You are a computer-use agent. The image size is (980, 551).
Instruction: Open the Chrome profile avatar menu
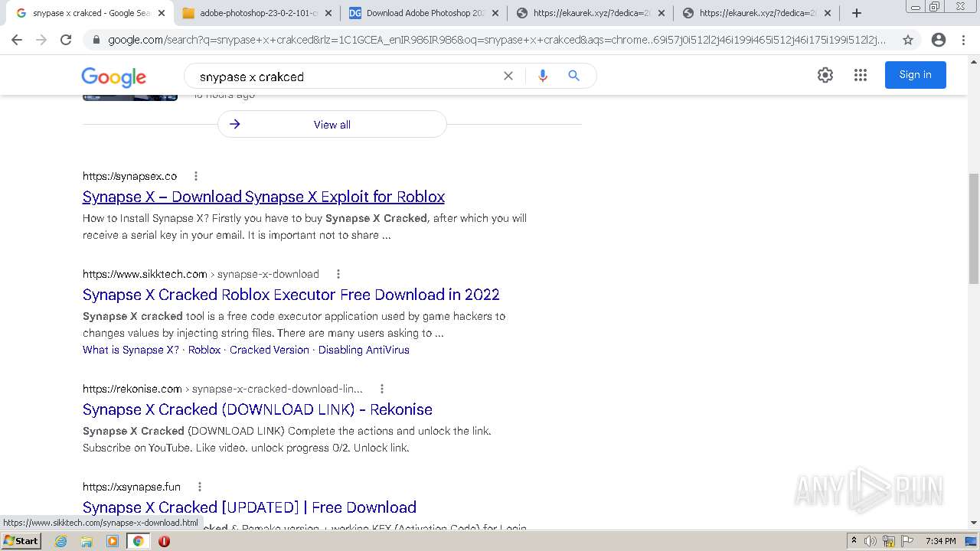[938, 40]
